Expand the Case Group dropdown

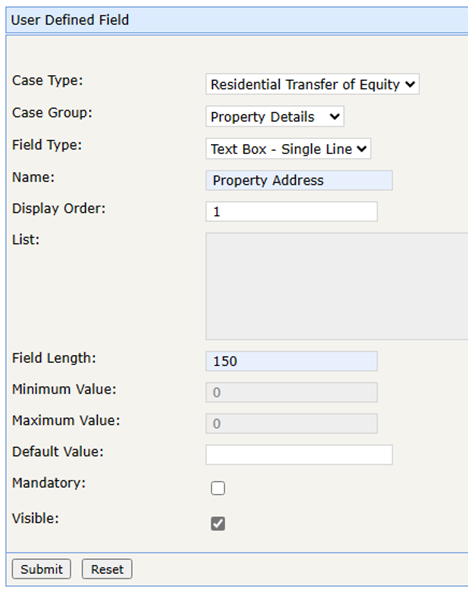click(275, 117)
